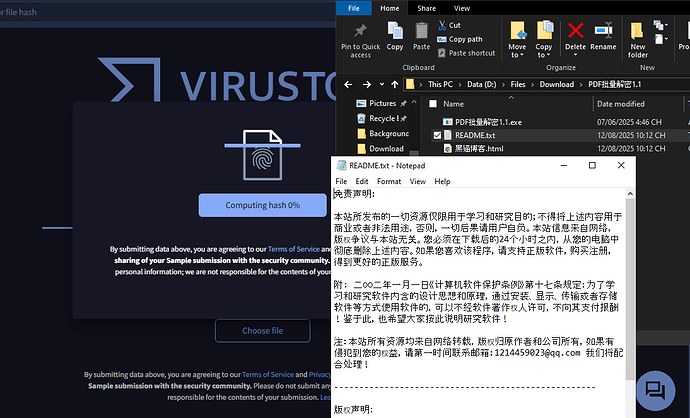Open the Format menu in Notepad

pos(390,181)
